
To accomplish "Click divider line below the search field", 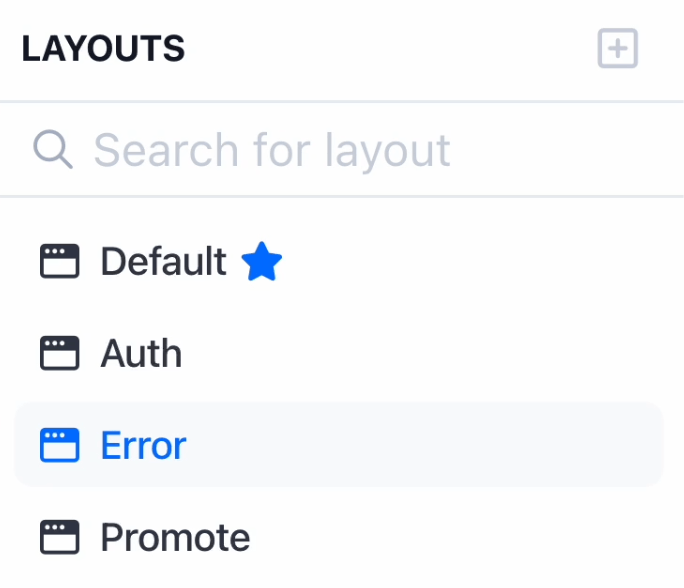I will (342, 196).
